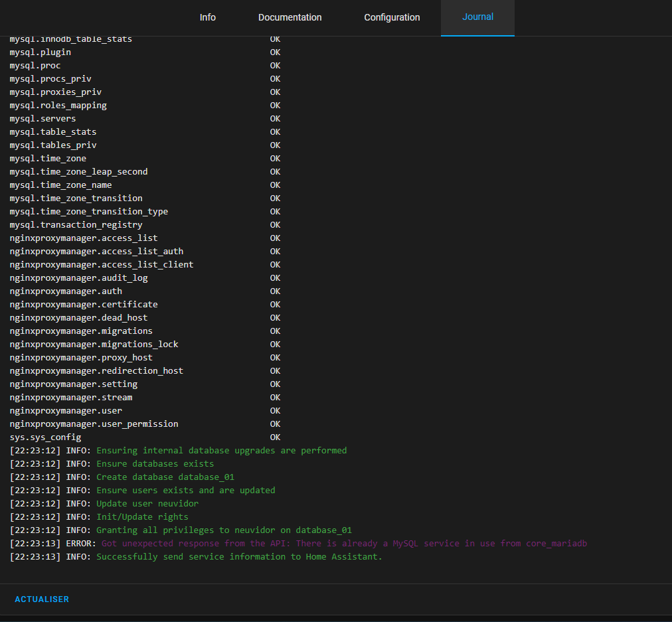Click the nginxproxymanager.user_permission row
The image size is (672, 622).
click(x=94, y=424)
